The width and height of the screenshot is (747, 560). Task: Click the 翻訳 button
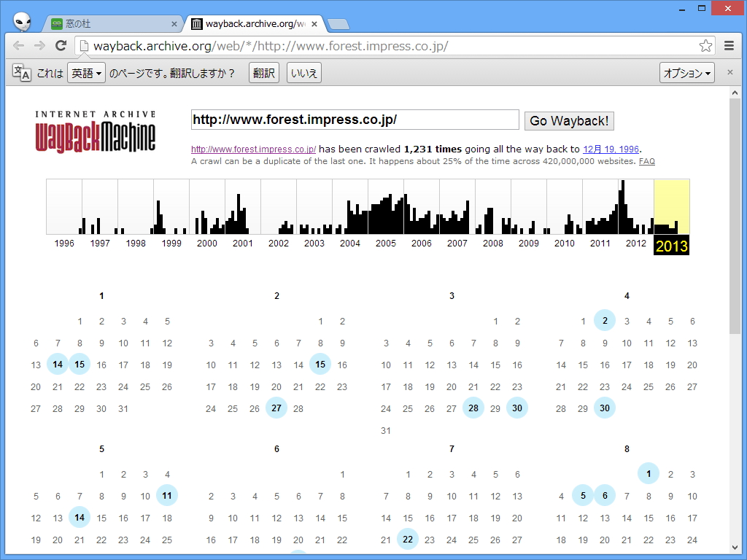click(x=264, y=73)
